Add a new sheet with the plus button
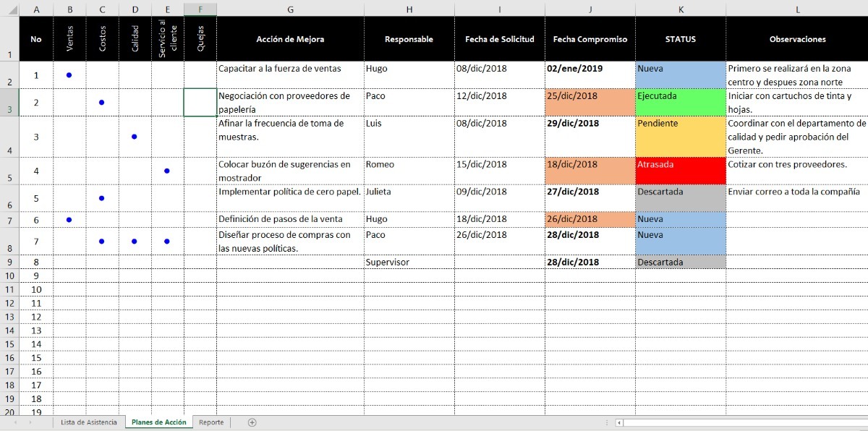The height and width of the screenshot is (431, 868). pyautogui.click(x=252, y=422)
